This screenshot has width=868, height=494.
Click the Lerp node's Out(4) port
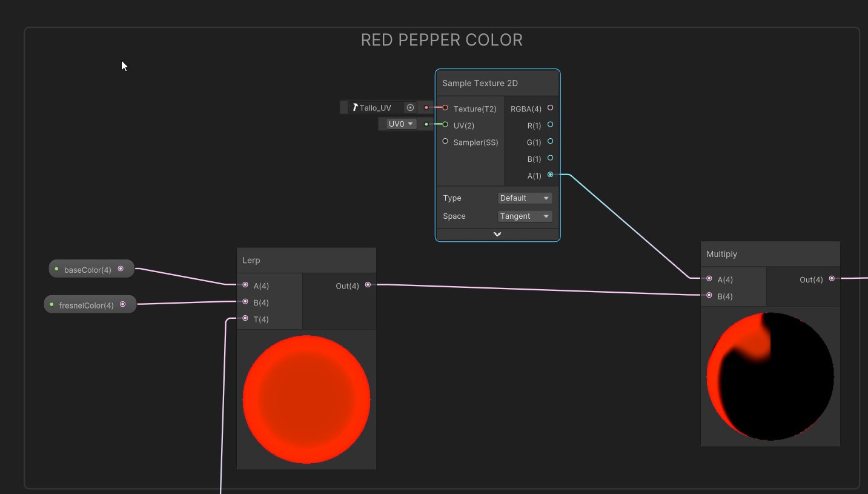point(368,284)
